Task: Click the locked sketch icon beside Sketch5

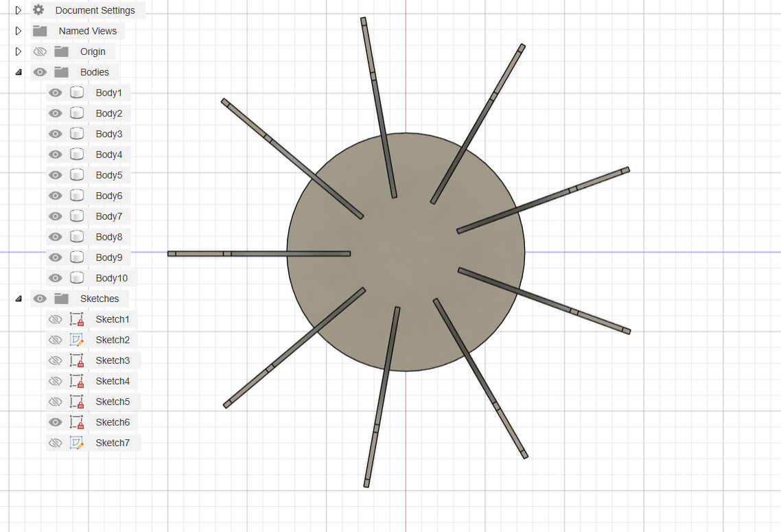Action: coord(78,402)
